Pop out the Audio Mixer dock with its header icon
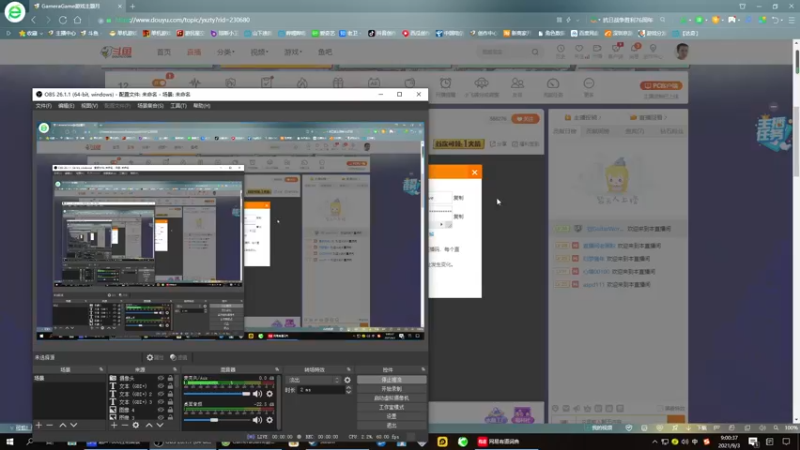The height and width of the screenshot is (450, 800). [277, 369]
